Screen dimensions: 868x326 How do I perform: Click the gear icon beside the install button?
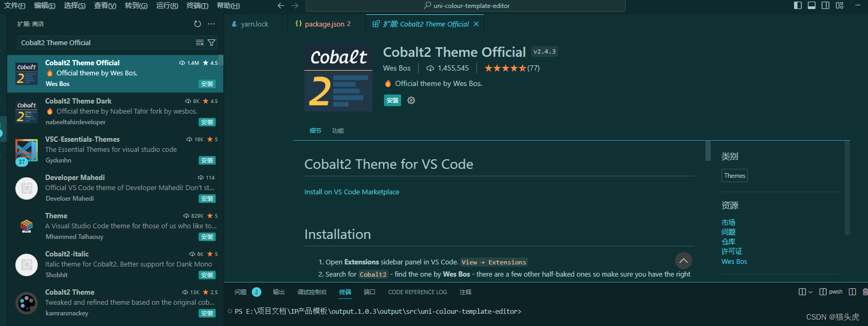(x=411, y=100)
